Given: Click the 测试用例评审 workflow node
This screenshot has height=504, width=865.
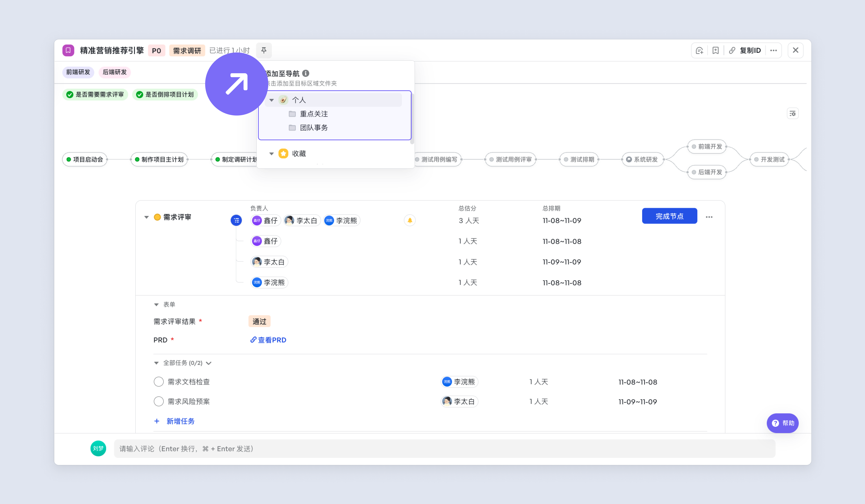Looking at the screenshot, I should (510, 159).
